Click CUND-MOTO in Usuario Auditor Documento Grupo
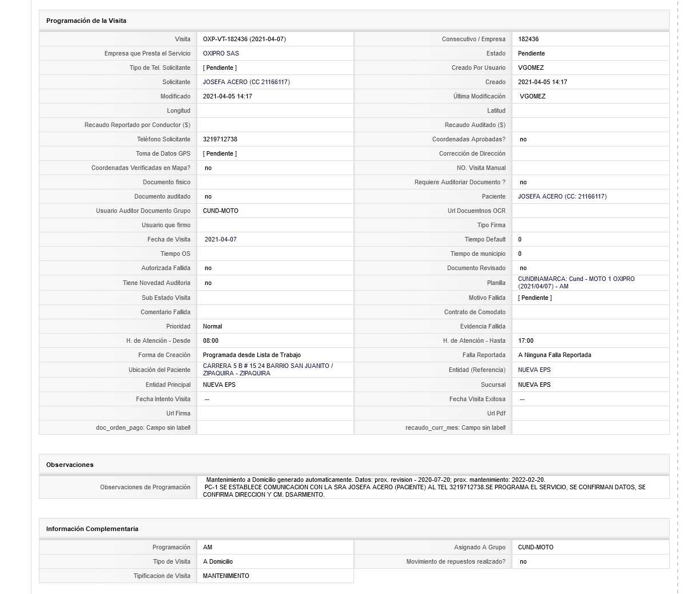Screen dimensions: 700x594 (x=221, y=211)
